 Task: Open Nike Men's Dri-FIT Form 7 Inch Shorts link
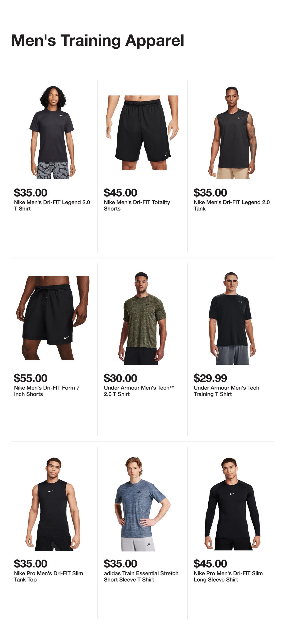[47, 391]
